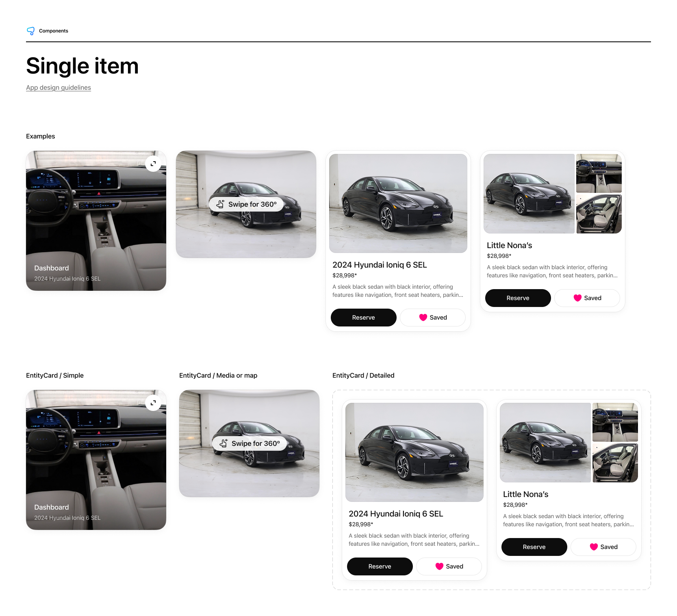Click the Components logo icon
Image resolution: width=677 pixels, height=616 pixels.
tap(31, 31)
